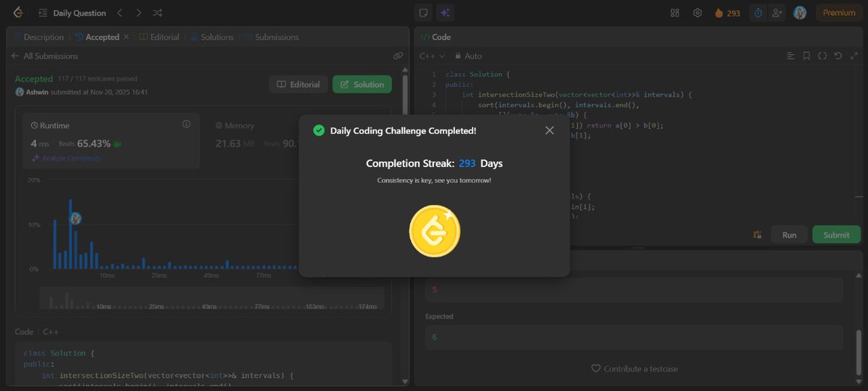Click the Editorial button beside Solution
Viewport: 868px width, 391px height.
point(298,85)
